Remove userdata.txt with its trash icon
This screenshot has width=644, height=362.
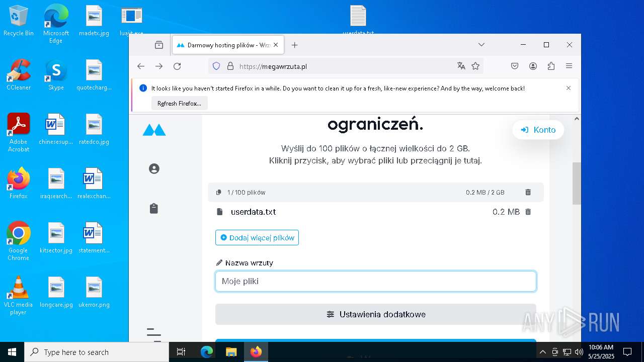point(528,212)
